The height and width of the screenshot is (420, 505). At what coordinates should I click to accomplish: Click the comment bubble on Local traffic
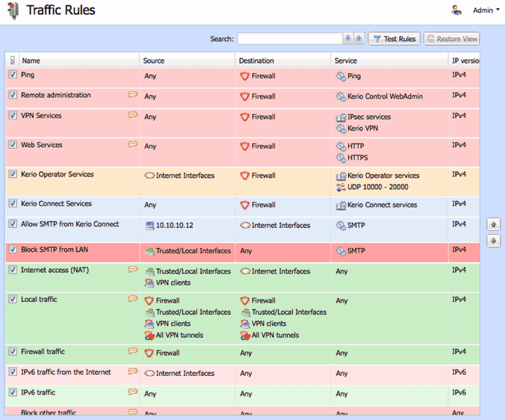click(x=133, y=298)
